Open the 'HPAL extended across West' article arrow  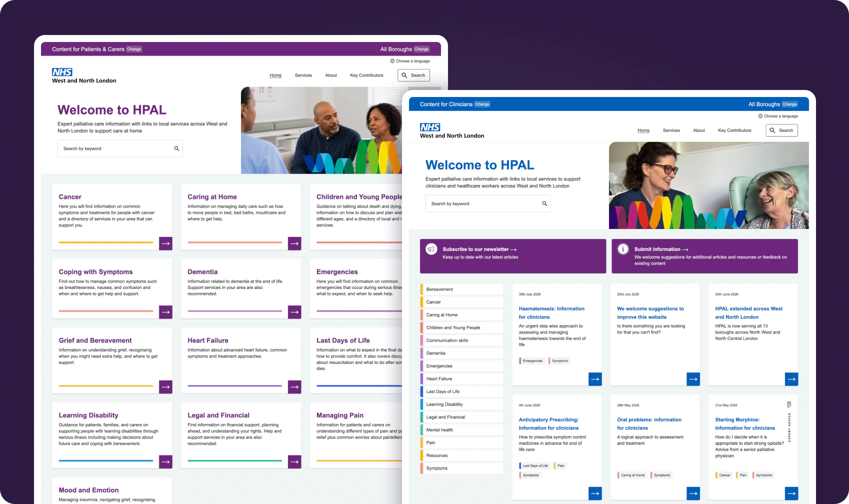pos(791,379)
